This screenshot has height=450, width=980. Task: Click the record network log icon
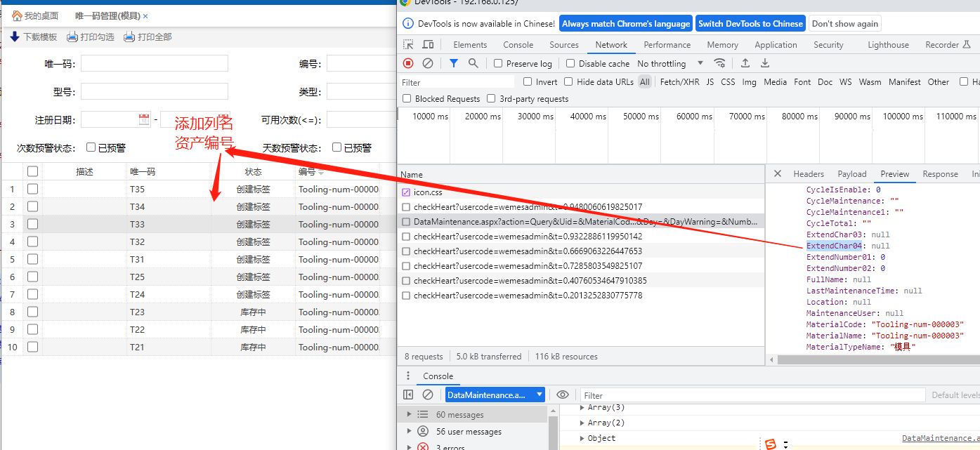tap(408, 63)
